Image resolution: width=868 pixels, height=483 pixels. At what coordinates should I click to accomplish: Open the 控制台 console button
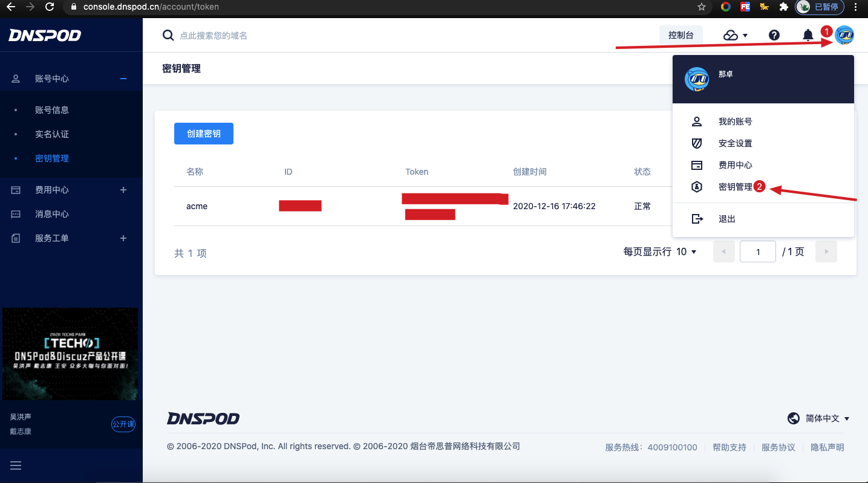[681, 35]
